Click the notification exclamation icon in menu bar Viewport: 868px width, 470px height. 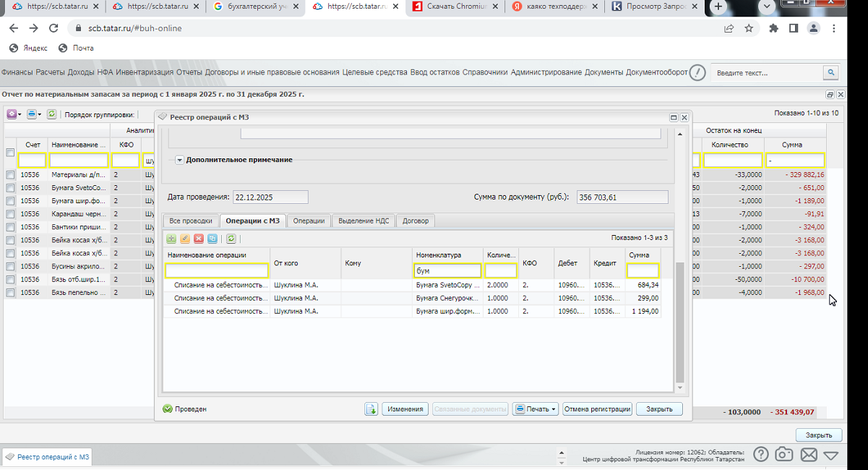click(x=697, y=72)
